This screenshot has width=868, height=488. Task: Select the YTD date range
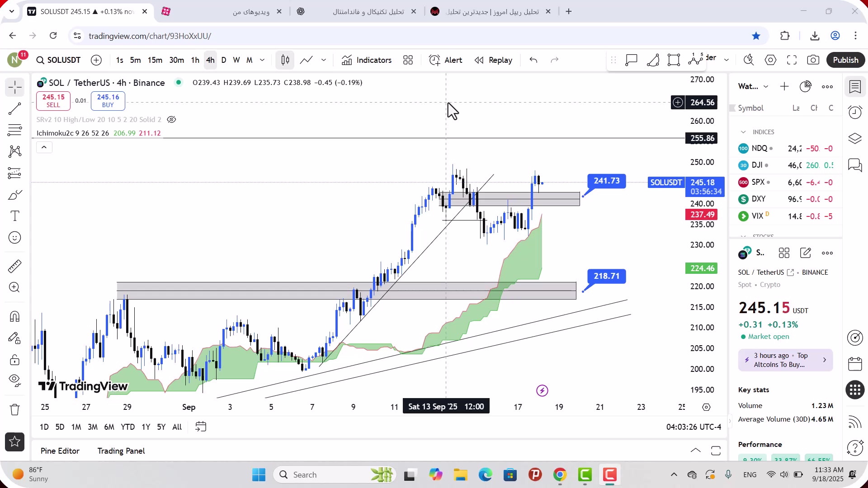(x=128, y=427)
